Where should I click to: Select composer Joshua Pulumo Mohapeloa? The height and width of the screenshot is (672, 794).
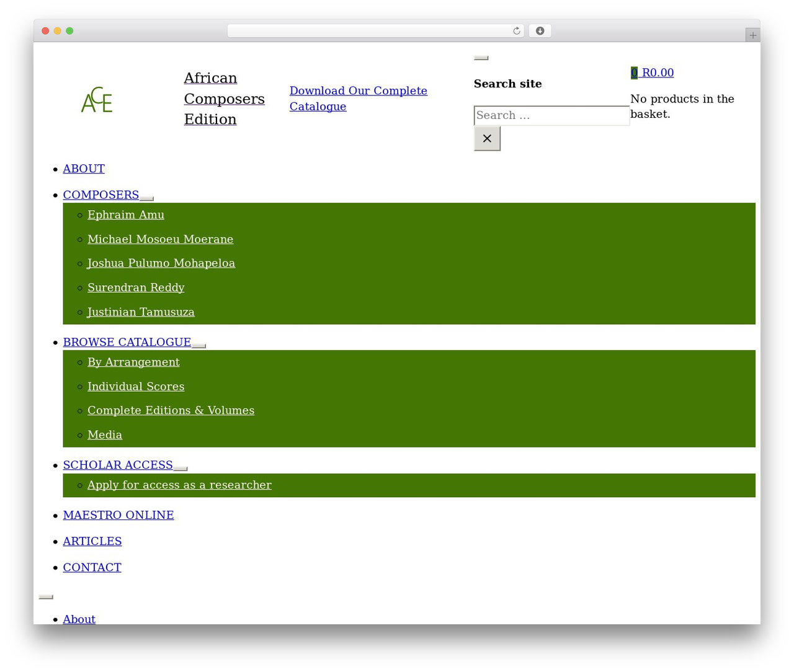tap(161, 263)
